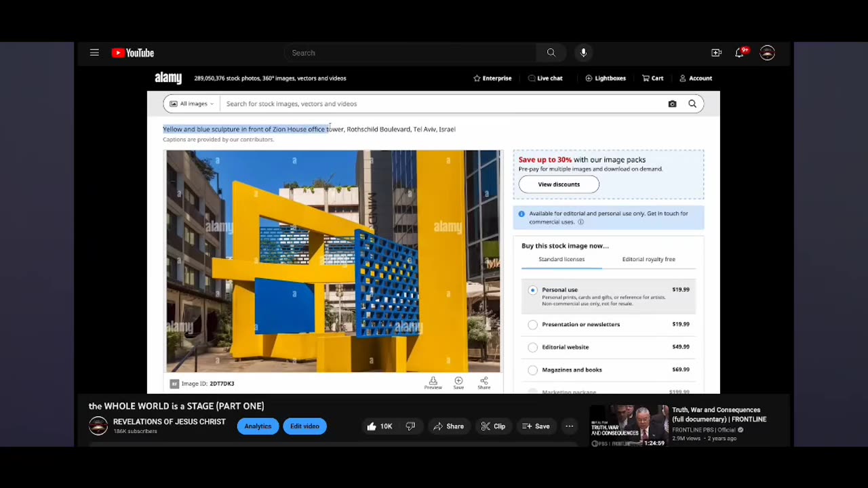Open Truth, War and Consequences video title
This screenshot has width=868, height=488.
[719, 415]
